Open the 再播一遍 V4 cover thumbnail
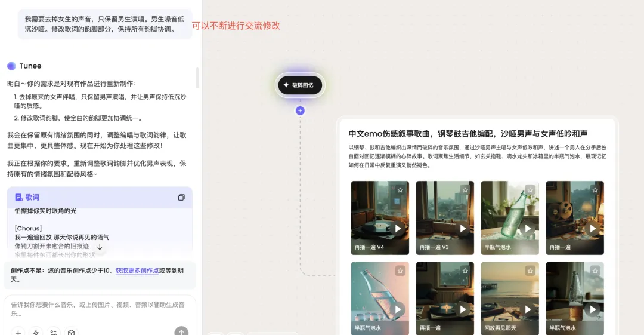 (x=380, y=218)
